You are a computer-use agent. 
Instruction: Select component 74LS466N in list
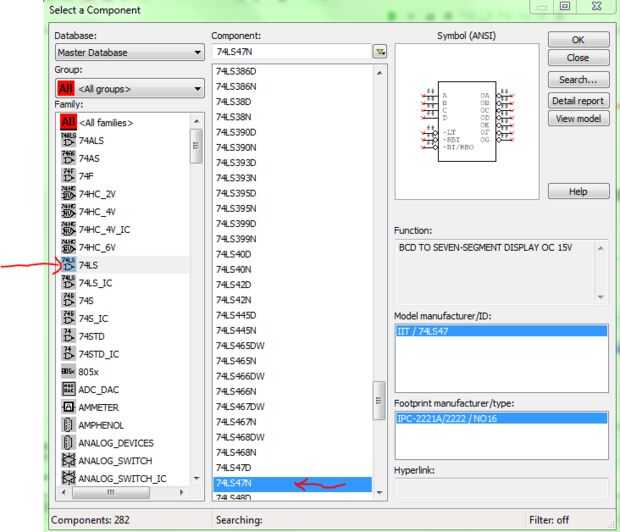tap(236, 392)
